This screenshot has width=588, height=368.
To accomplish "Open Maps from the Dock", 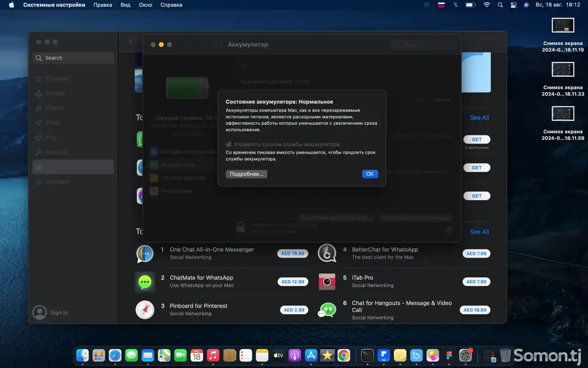I will 164,355.
